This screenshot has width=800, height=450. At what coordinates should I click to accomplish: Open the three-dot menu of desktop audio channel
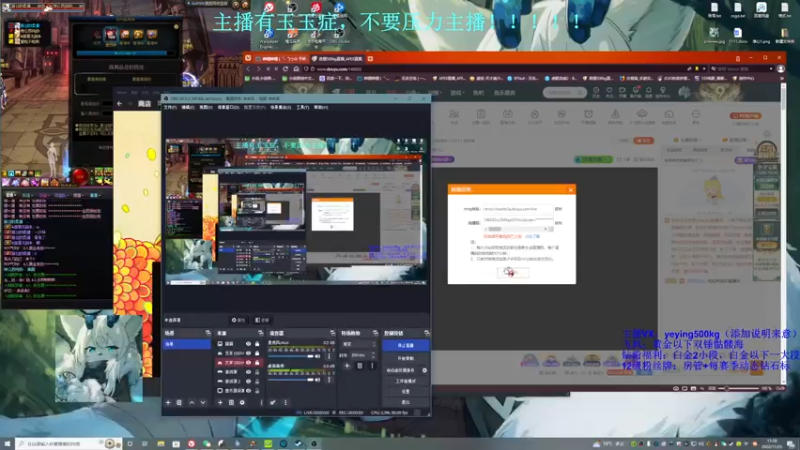pos(329,380)
